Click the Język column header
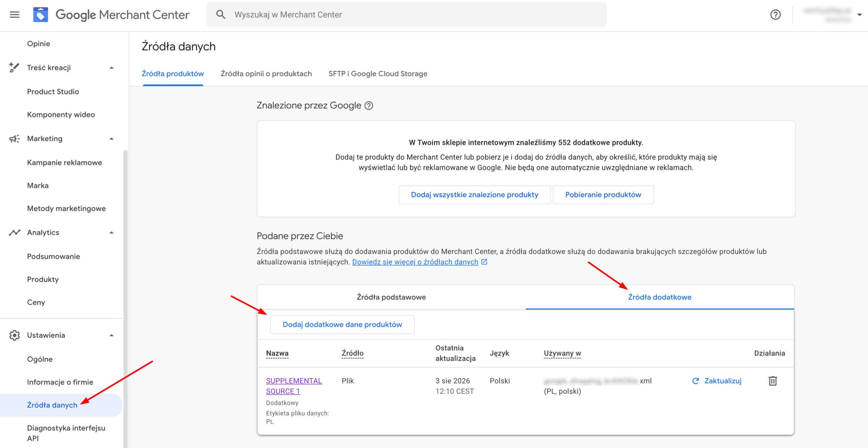The height and width of the screenshot is (448, 868). coord(499,353)
